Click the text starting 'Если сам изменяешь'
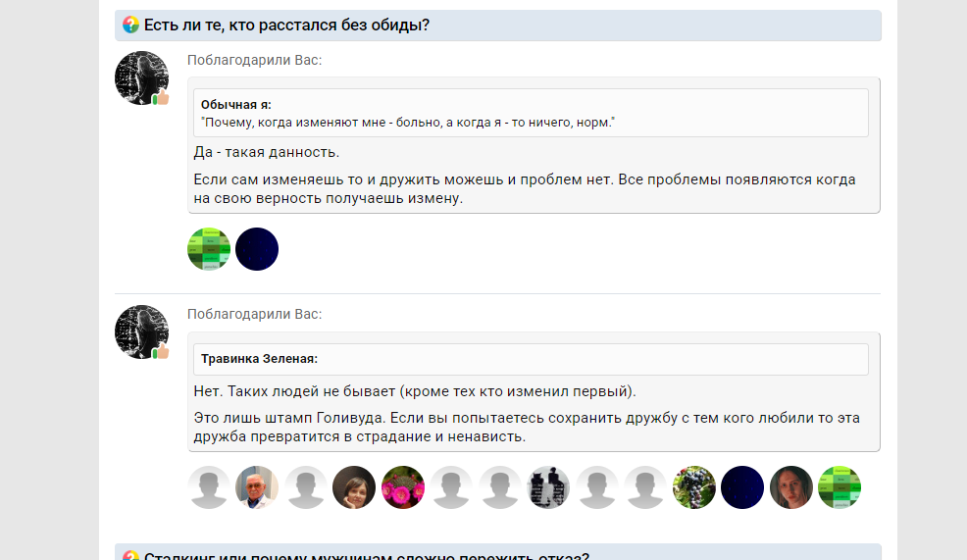Image resolution: width=967 pixels, height=560 pixels. click(x=525, y=188)
